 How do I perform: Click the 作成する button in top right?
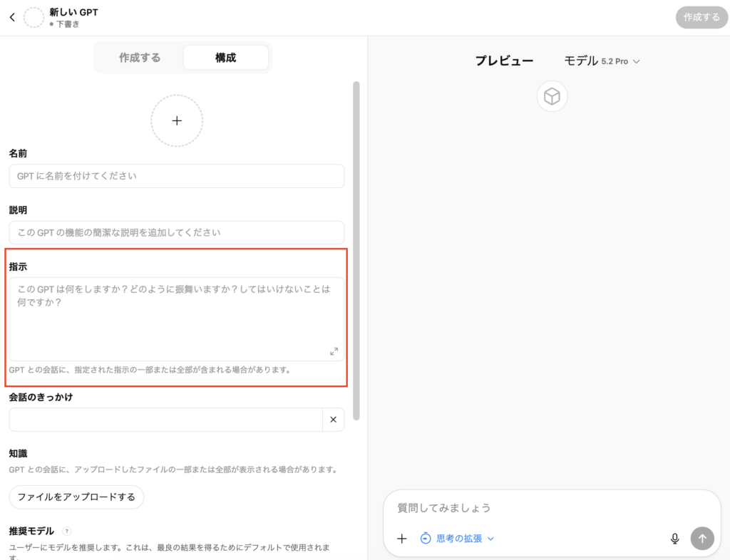coord(701,18)
